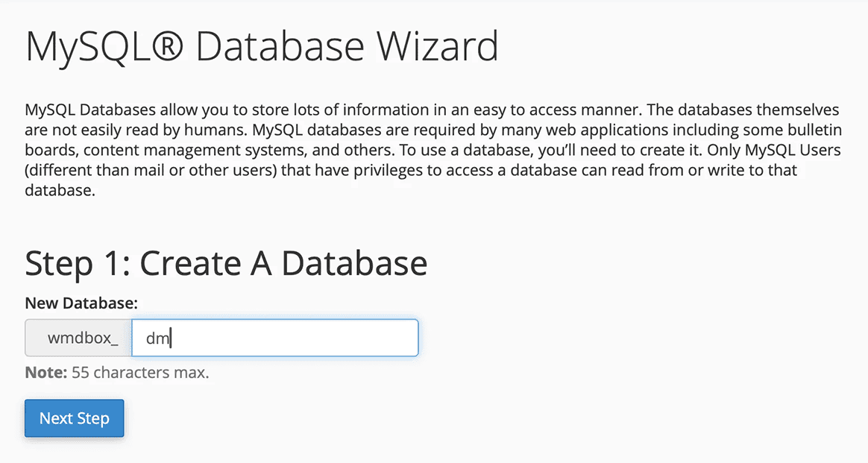The width and height of the screenshot is (868, 463).
Task: Click the Next Step button
Action: click(x=74, y=418)
